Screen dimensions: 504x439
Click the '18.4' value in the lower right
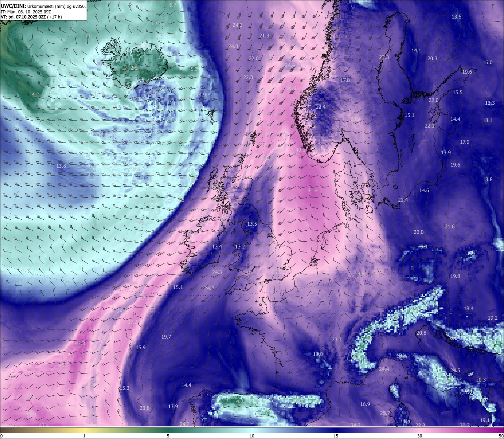[469, 309]
